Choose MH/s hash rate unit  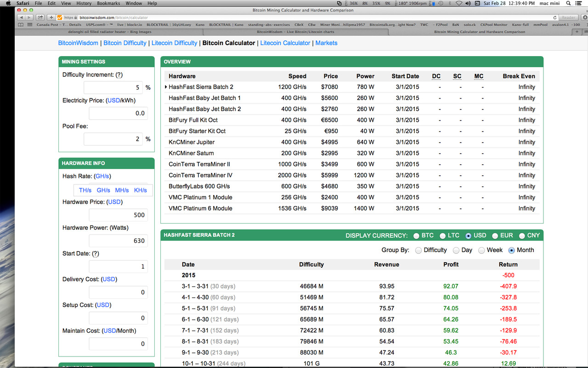(x=122, y=190)
